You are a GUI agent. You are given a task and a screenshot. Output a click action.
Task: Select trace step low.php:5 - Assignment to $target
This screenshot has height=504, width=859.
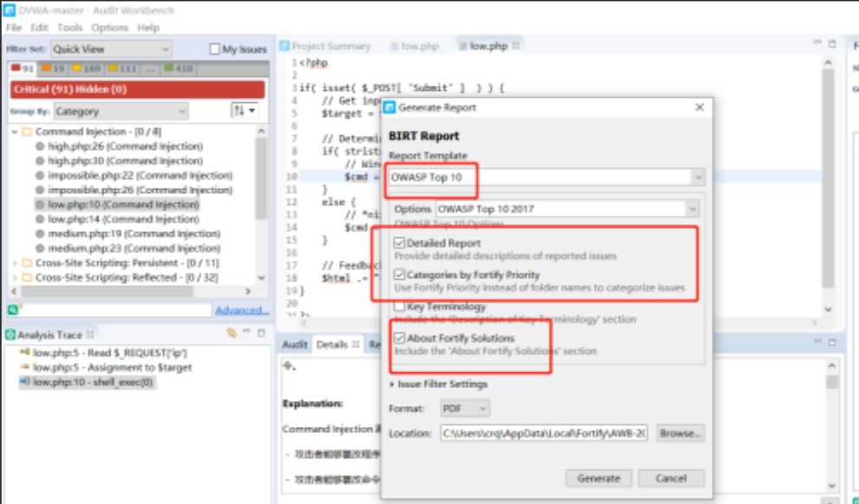(107, 368)
